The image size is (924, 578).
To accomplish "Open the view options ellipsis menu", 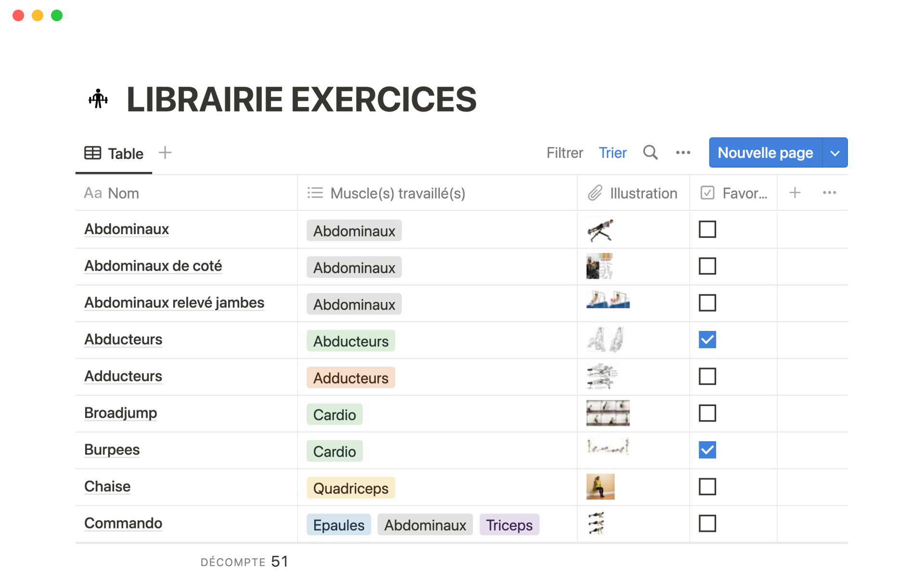I will pyautogui.click(x=683, y=153).
